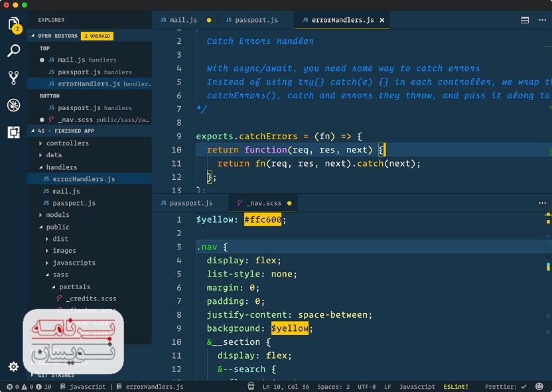Viewport: 552px width, 392px height.
Task: Collapse the Open Editors section
Action: pyautogui.click(x=58, y=36)
